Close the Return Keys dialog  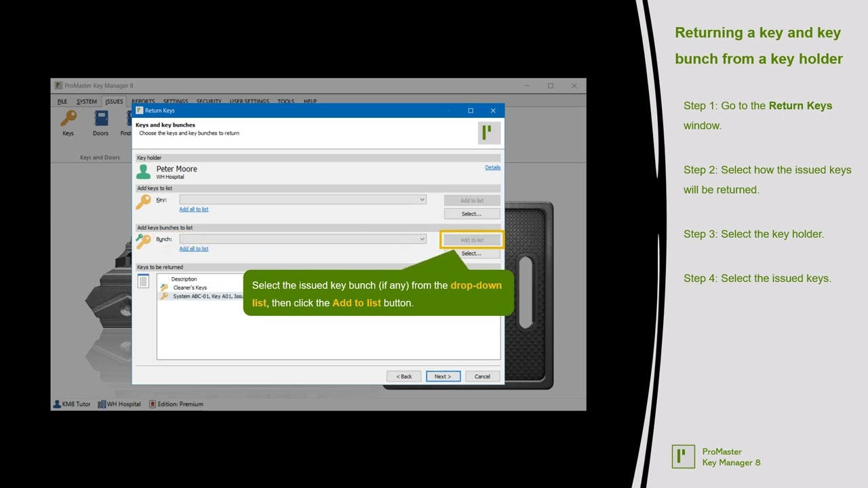[493, 110]
